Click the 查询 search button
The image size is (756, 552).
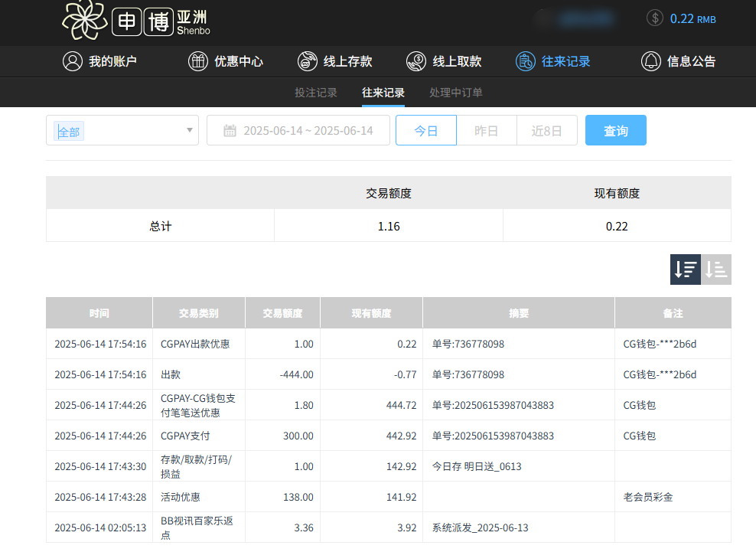click(x=615, y=130)
